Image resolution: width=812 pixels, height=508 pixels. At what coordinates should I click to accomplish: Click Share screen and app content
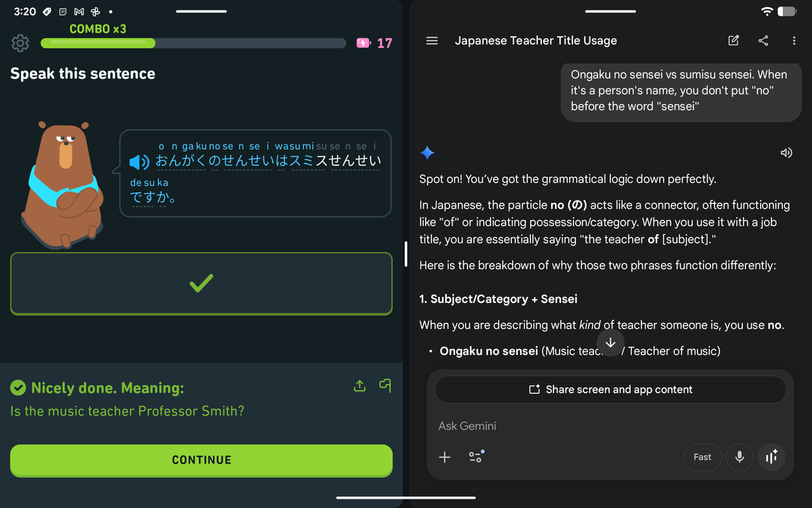click(x=610, y=389)
